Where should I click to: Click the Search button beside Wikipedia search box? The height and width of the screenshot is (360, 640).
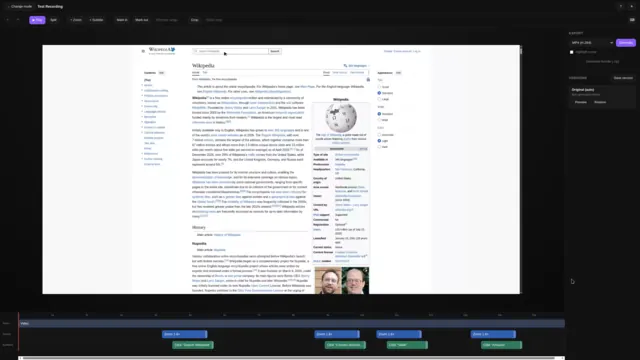(x=275, y=51)
